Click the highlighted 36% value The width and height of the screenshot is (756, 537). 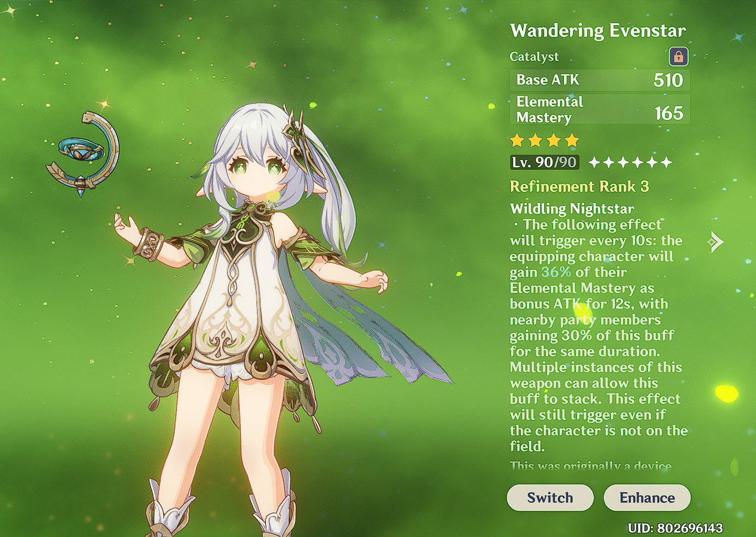pyautogui.click(x=556, y=272)
